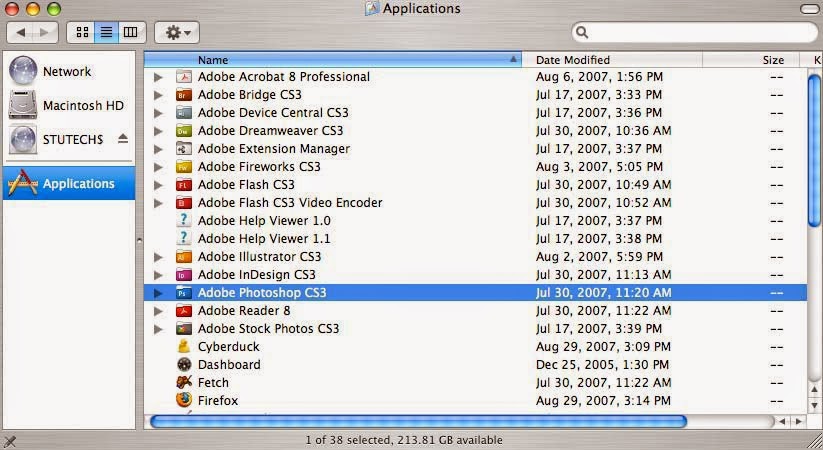Eject the STUTECH$ volume
Viewport: 823px width, 450px height.
(123, 139)
